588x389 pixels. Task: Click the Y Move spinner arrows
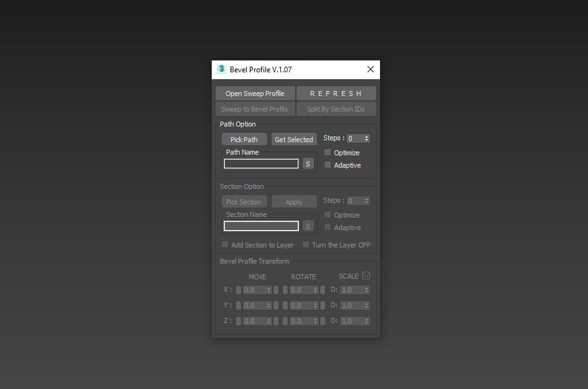(268, 305)
